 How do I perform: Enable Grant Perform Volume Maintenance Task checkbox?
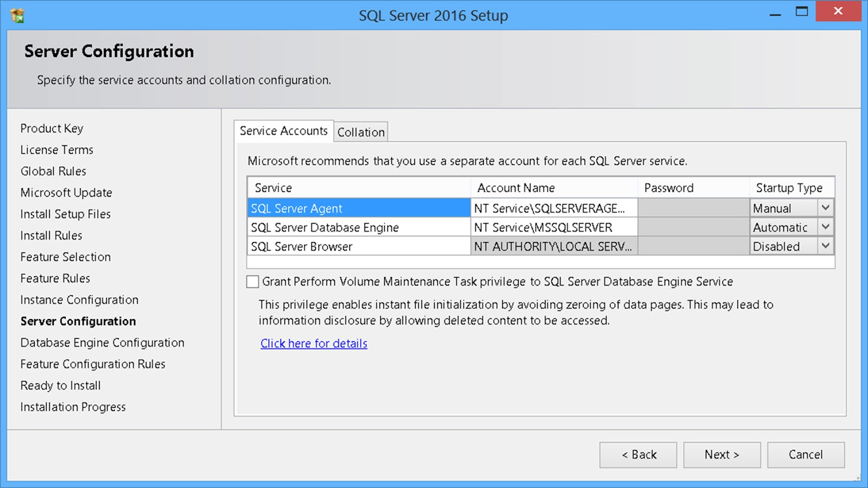252,282
